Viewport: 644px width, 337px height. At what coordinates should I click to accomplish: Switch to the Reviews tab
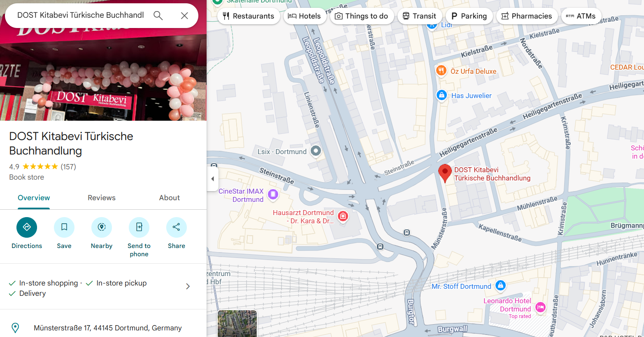[x=102, y=198]
